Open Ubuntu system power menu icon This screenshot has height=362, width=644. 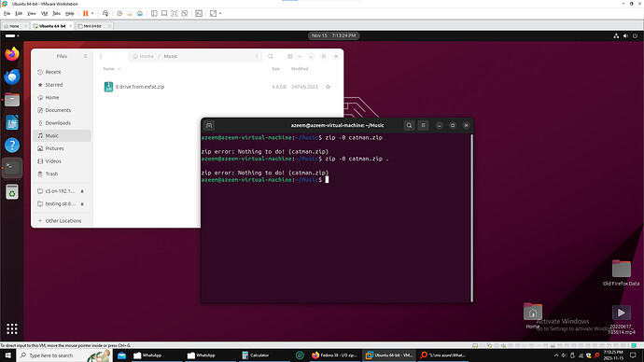pos(635,35)
